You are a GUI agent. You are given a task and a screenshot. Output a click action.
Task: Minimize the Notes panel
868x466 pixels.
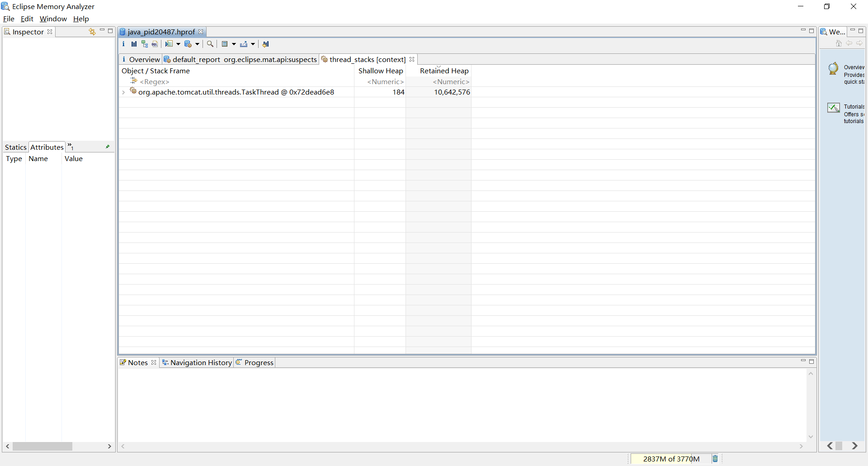coord(803,361)
